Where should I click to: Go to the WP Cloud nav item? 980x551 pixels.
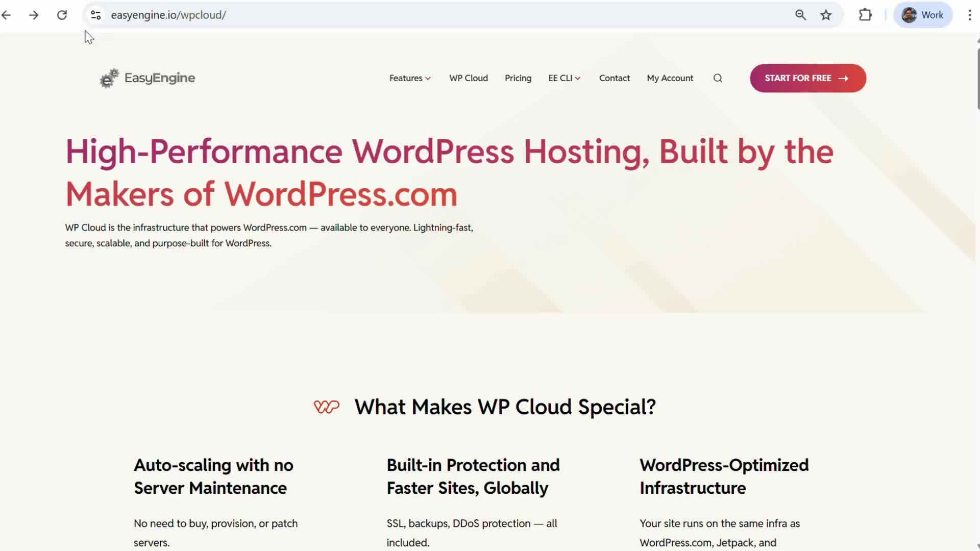468,78
